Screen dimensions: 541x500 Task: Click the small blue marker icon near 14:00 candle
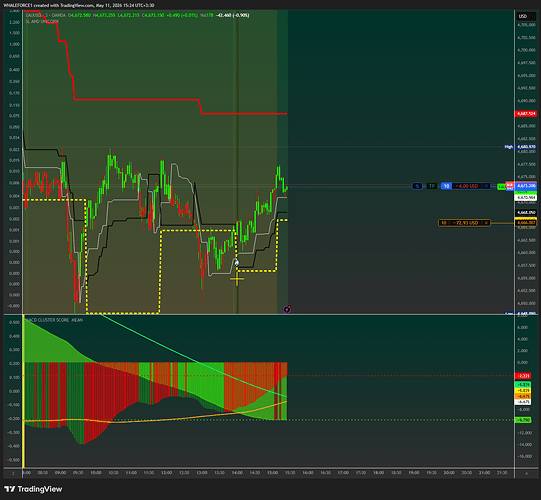237,263
